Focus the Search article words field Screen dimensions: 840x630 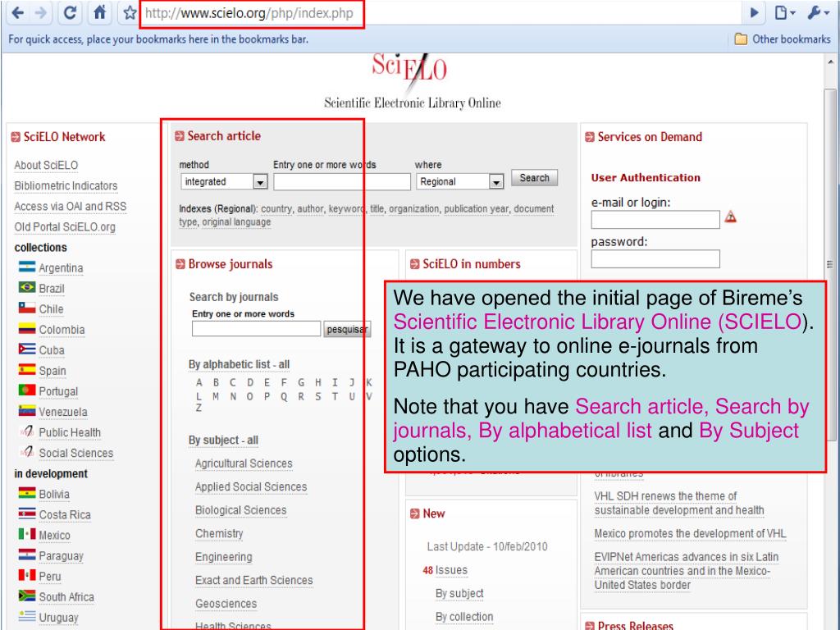342,181
